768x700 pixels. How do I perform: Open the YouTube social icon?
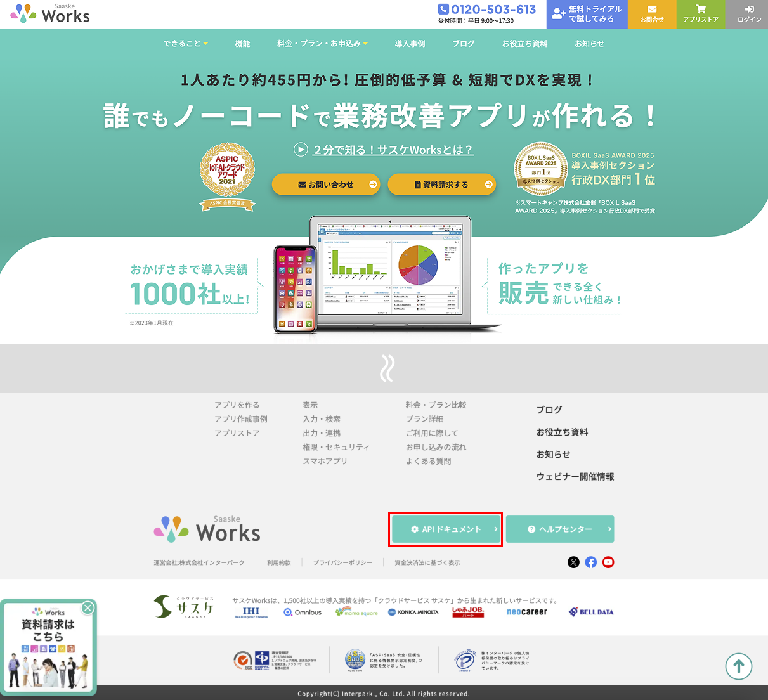(608, 562)
